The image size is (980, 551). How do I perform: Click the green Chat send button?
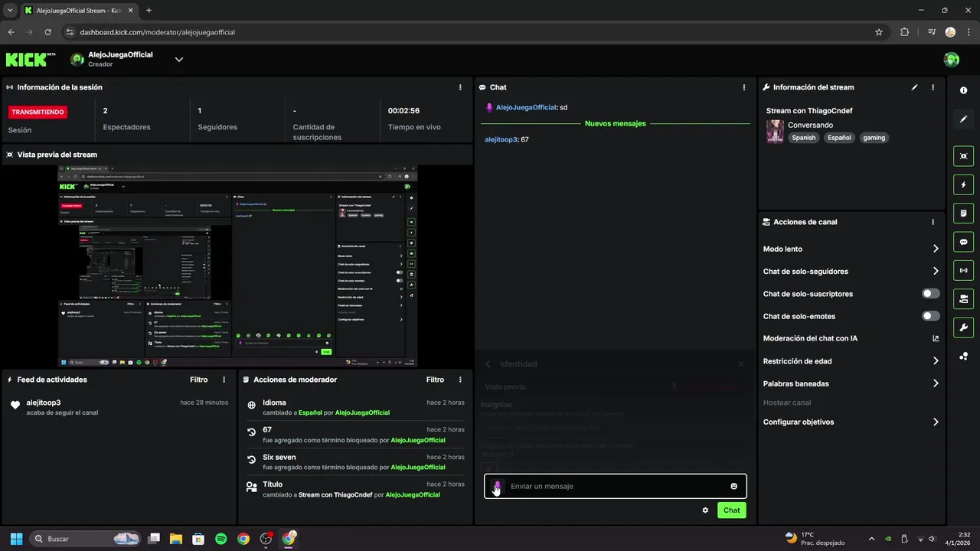732,510
